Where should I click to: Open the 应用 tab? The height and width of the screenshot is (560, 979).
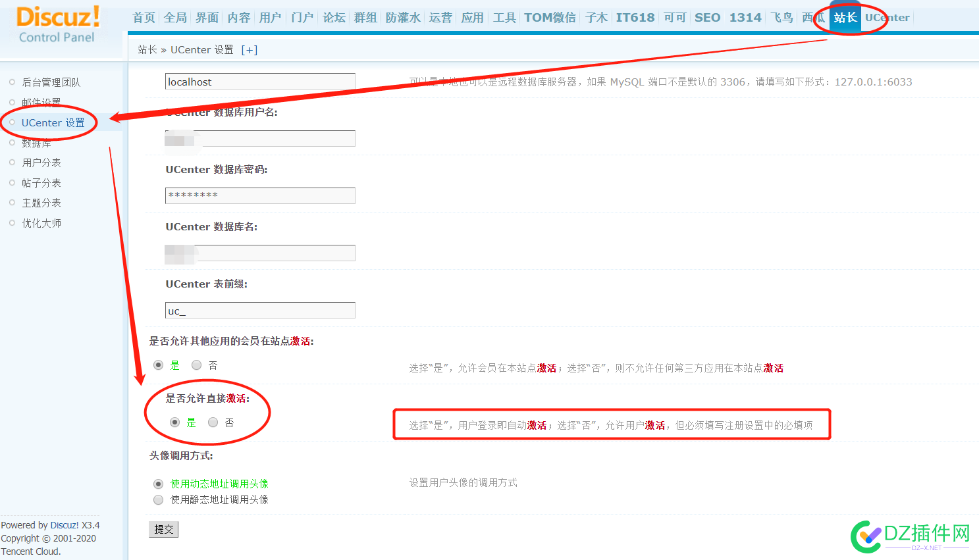click(x=472, y=18)
